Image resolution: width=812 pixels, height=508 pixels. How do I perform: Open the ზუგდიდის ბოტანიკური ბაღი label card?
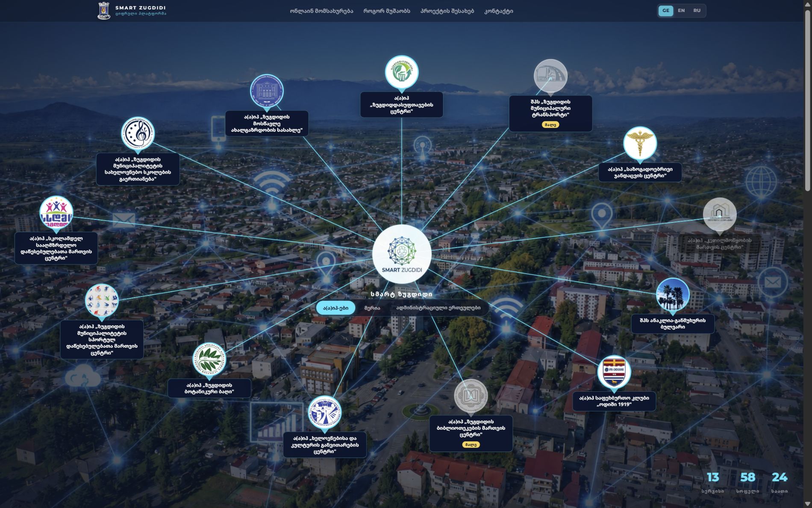point(209,388)
